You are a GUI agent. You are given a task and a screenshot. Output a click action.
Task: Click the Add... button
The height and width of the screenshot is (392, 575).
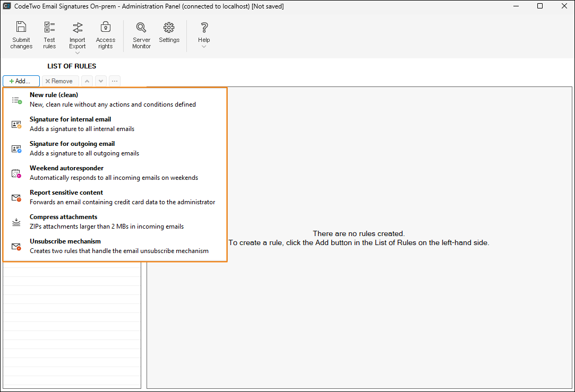21,81
